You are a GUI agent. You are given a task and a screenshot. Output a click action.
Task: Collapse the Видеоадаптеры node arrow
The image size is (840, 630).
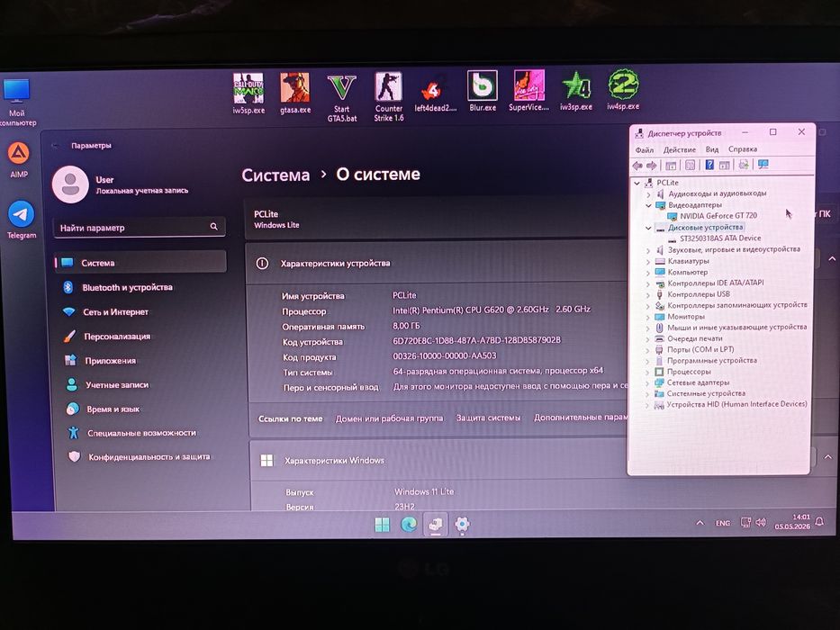click(648, 205)
